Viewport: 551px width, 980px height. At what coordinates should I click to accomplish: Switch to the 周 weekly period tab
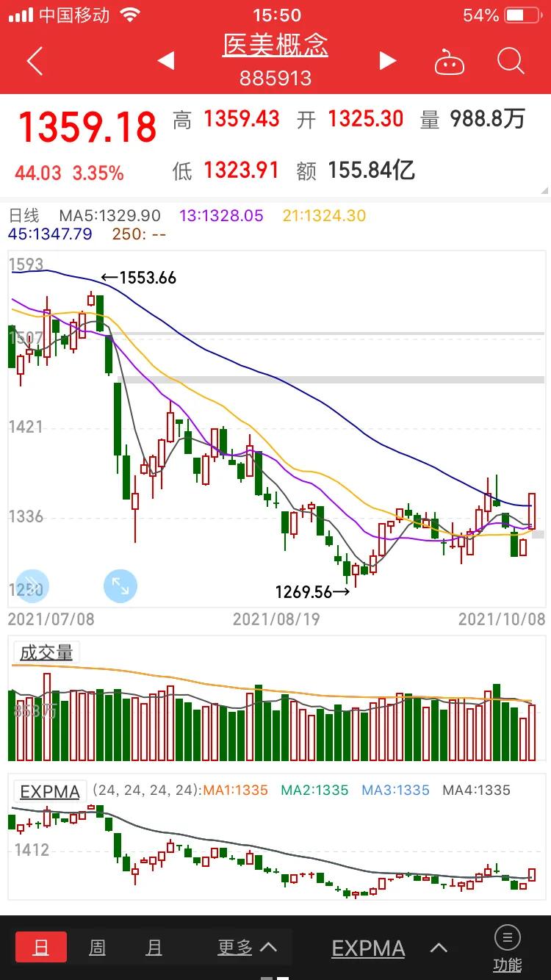coord(97,948)
